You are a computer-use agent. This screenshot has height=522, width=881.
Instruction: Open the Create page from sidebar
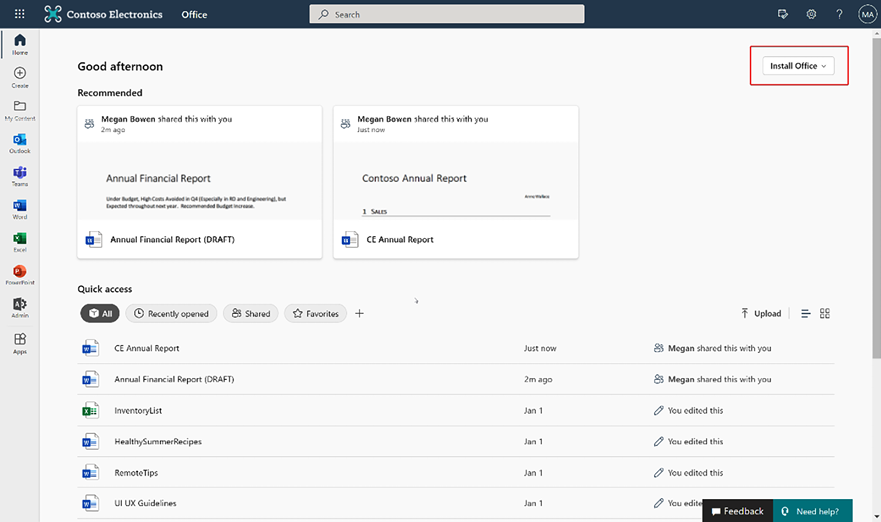point(20,78)
